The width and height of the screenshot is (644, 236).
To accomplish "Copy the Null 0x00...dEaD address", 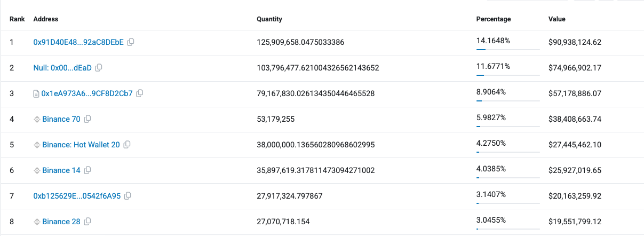I will coord(99,68).
